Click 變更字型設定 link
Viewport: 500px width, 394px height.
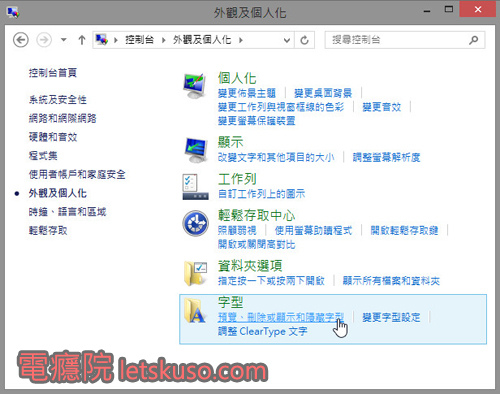point(391,317)
